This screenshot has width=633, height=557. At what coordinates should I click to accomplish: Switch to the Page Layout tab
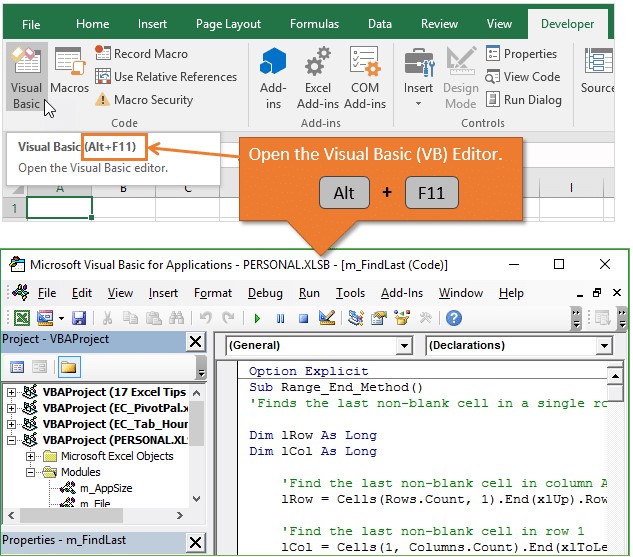(228, 24)
